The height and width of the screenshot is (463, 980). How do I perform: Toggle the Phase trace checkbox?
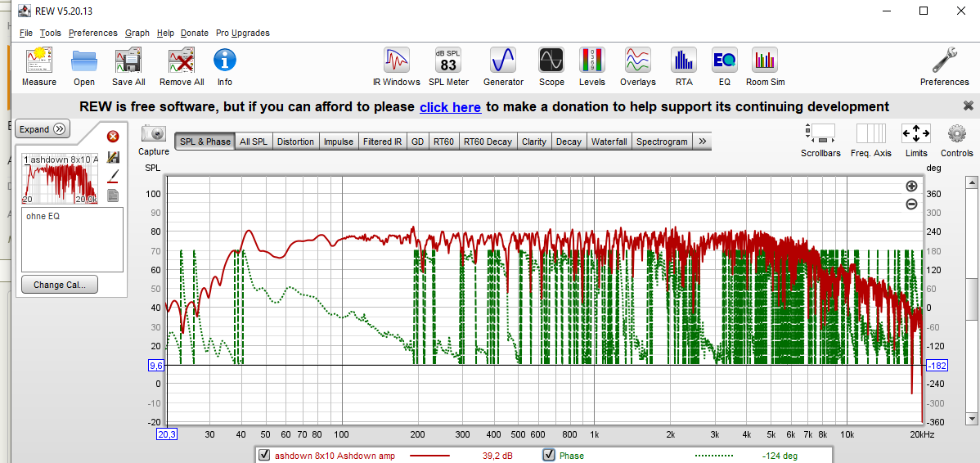(x=549, y=456)
